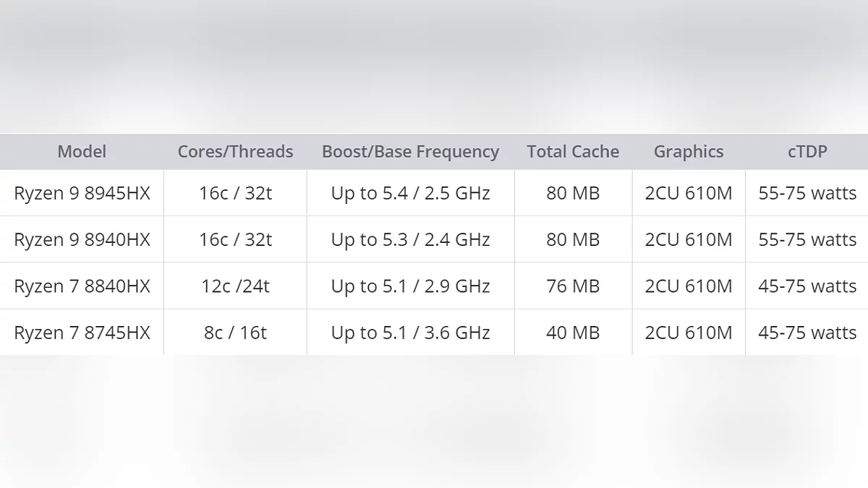
Task: Click the cTDP column header
Action: [x=807, y=152]
